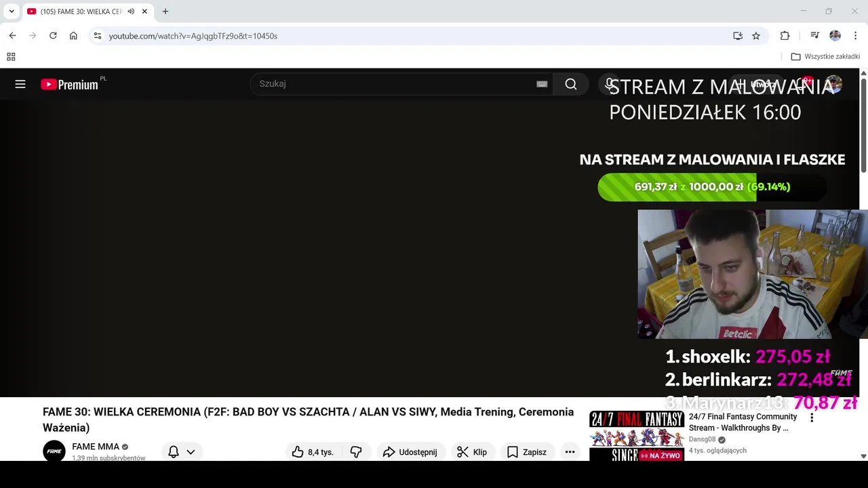Click the Klip clip button
Viewport: 868px width, 488px height.
pos(472,452)
